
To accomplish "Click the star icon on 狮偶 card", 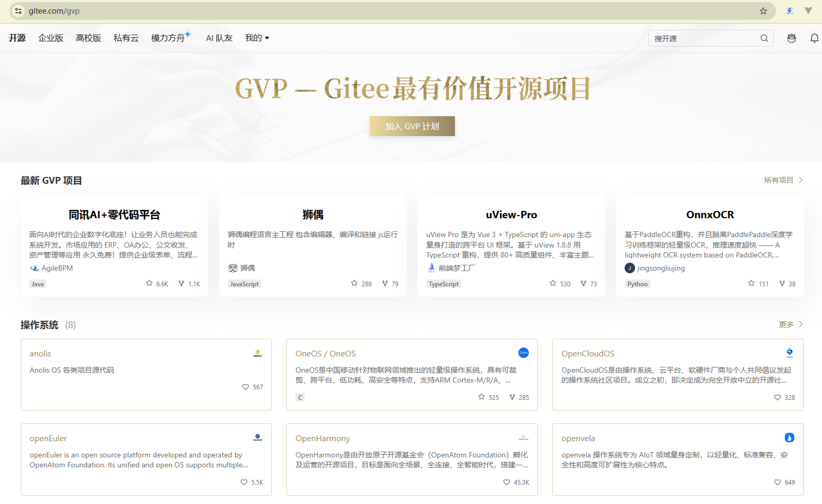I will pos(354,283).
